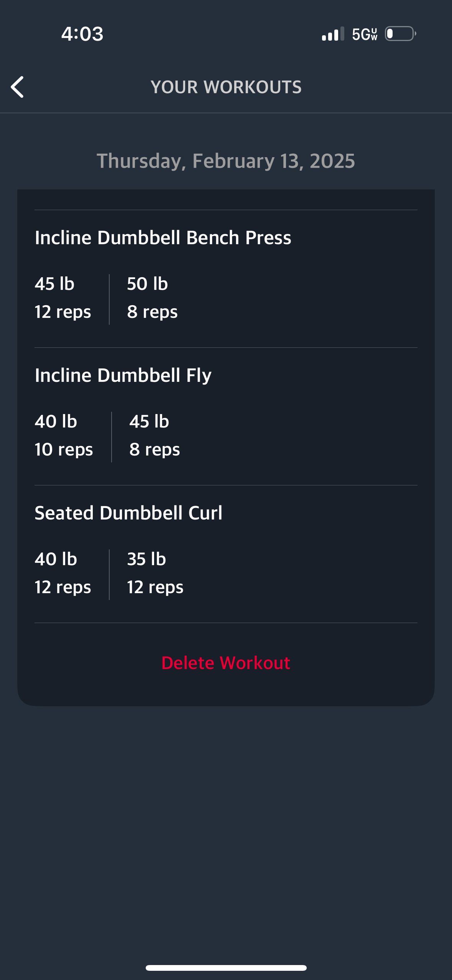
Task: Tap the home indicator bar at bottom
Action: click(226, 968)
